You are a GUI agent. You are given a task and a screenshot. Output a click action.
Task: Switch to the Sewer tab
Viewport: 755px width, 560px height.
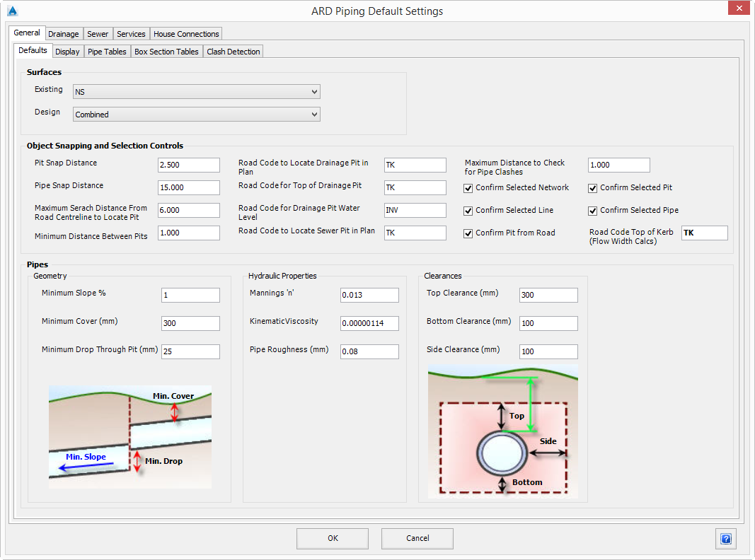point(98,34)
